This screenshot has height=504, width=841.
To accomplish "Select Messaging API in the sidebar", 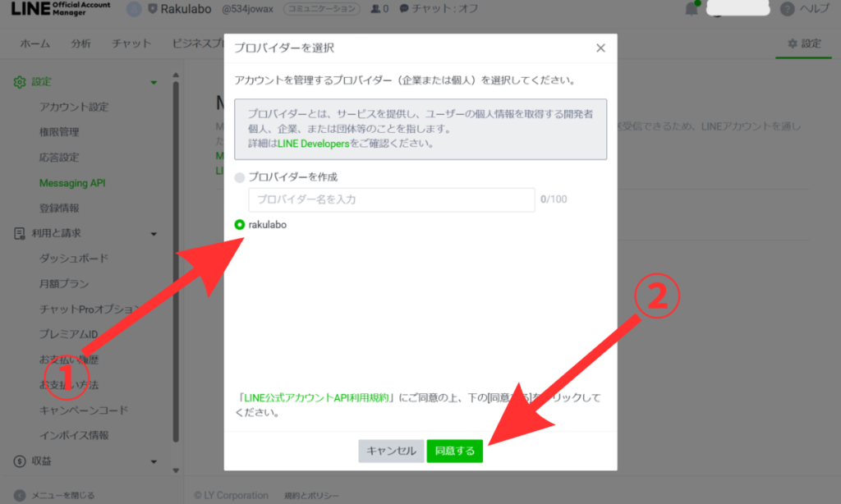I will [72, 183].
